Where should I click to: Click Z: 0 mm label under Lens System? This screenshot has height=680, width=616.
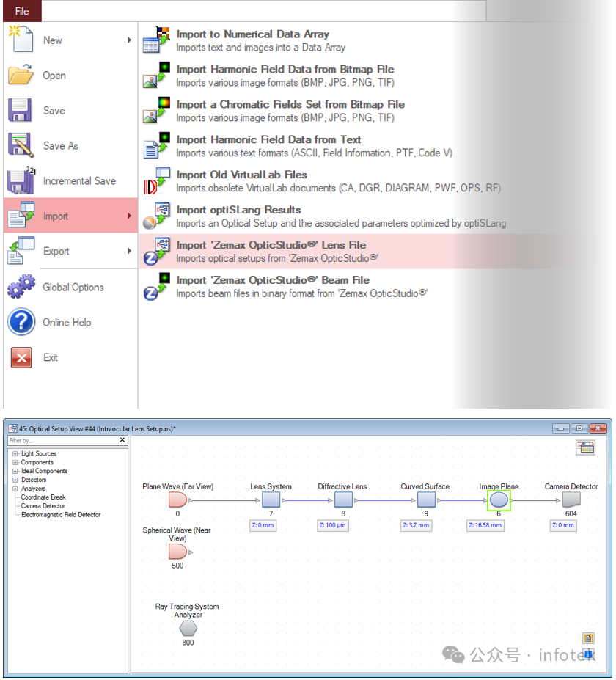(263, 525)
